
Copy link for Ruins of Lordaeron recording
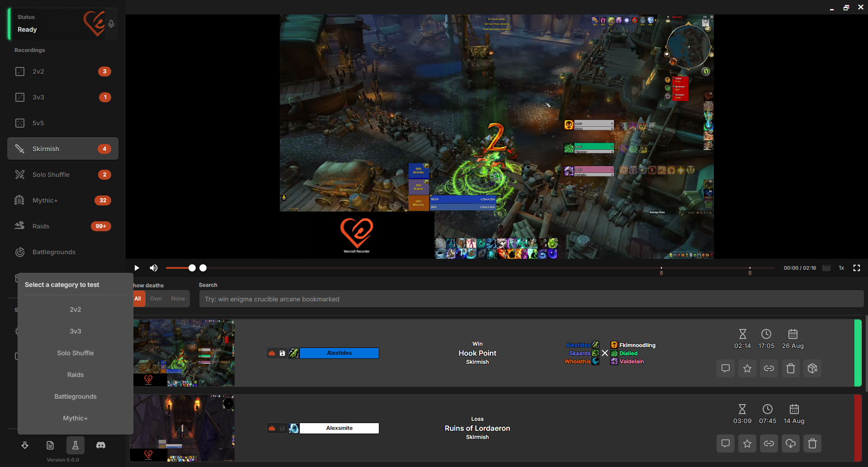point(769,443)
